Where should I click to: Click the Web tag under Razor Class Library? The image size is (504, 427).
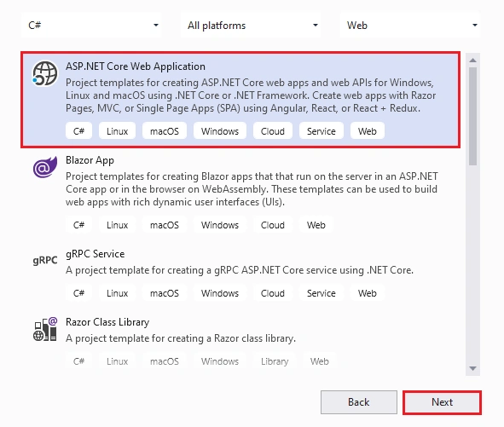[320, 361]
